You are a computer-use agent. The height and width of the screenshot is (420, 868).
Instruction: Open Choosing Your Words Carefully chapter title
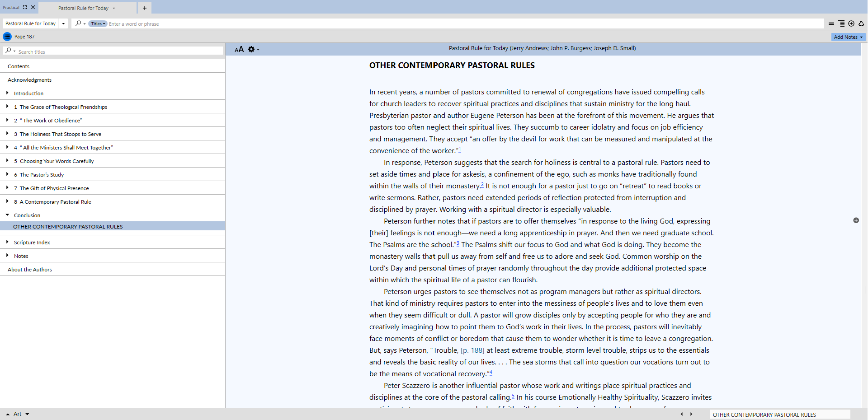tap(57, 161)
